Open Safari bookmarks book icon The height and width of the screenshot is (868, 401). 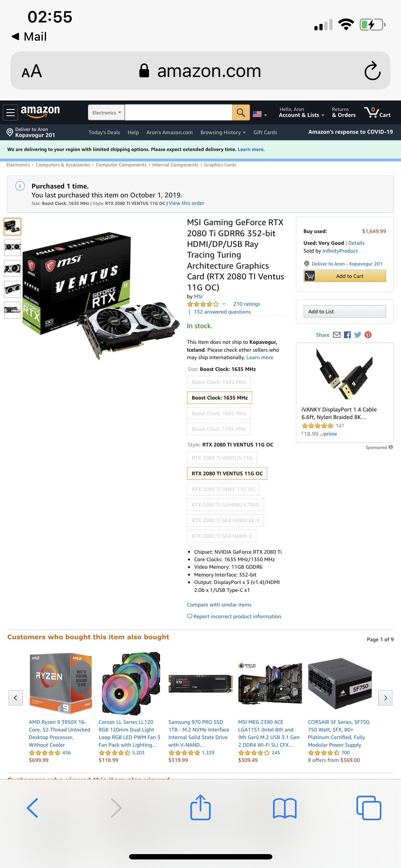(284, 808)
